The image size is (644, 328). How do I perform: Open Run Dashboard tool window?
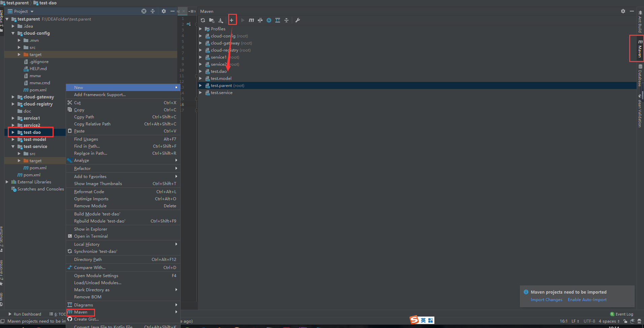[25, 314]
